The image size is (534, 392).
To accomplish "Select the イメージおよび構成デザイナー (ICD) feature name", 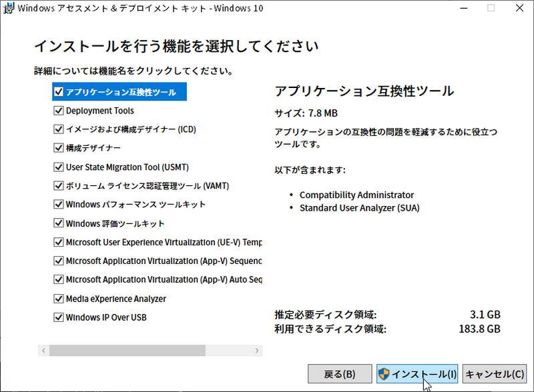I will click(131, 129).
